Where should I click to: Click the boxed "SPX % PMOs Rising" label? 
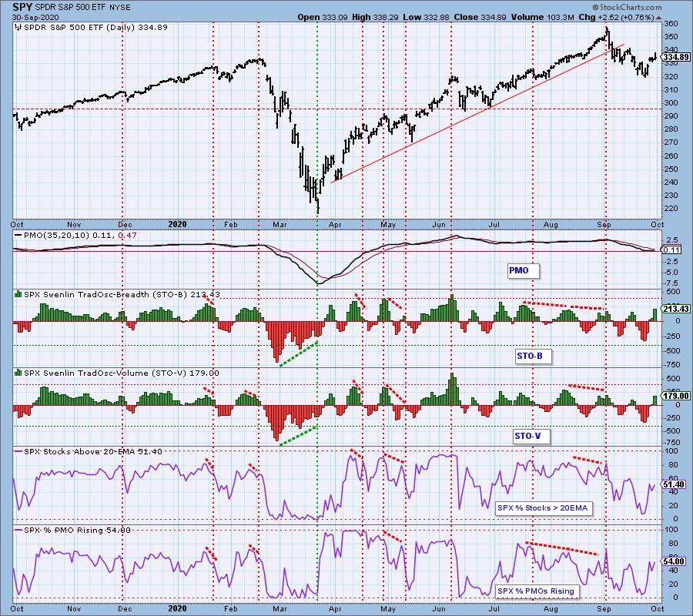tap(536, 591)
